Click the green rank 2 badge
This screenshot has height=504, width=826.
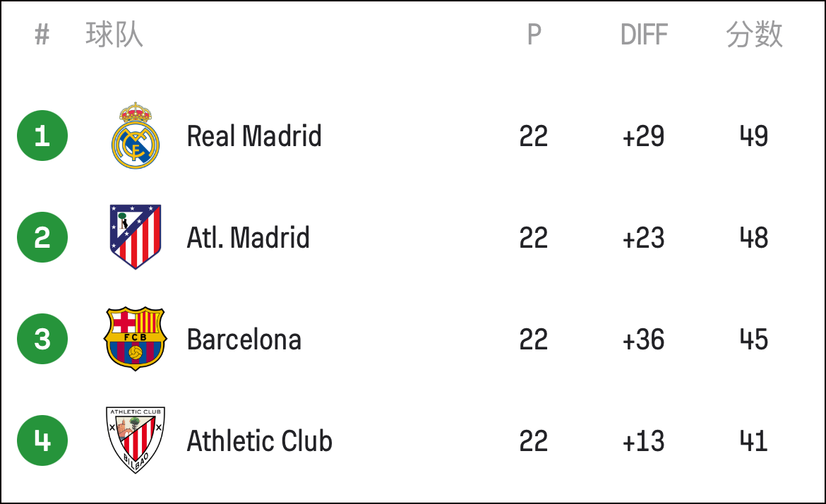pos(42,237)
